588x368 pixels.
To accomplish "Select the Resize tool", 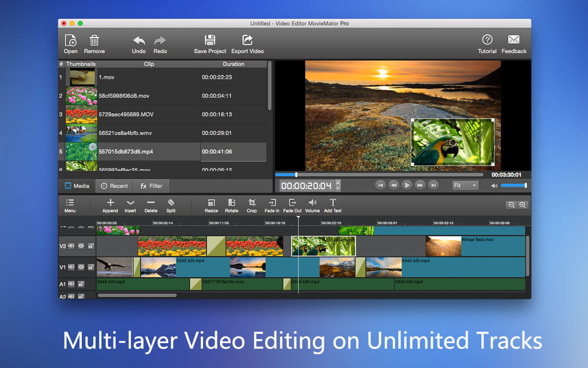I will (x=211, y=206).
